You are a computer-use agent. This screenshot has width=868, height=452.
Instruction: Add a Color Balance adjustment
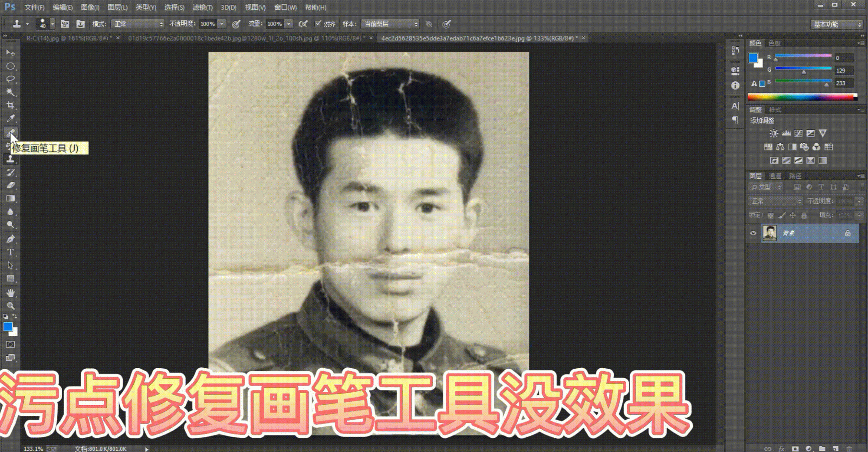tap(780, 147)
